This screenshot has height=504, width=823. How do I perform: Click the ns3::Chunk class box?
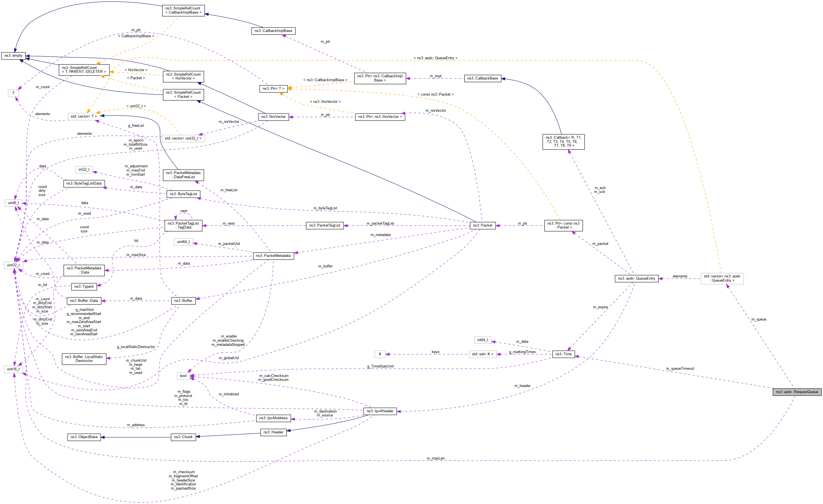(x=184, y=437)
